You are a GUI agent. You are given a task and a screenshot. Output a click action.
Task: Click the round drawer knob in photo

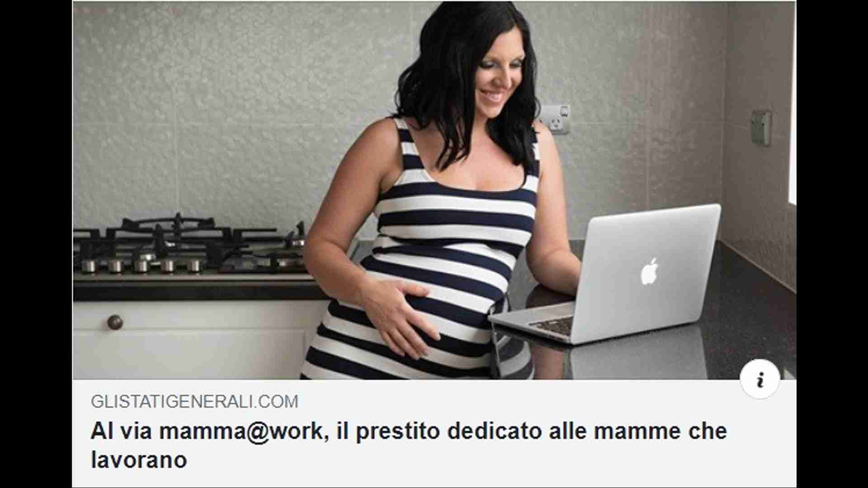coord(115,322)
